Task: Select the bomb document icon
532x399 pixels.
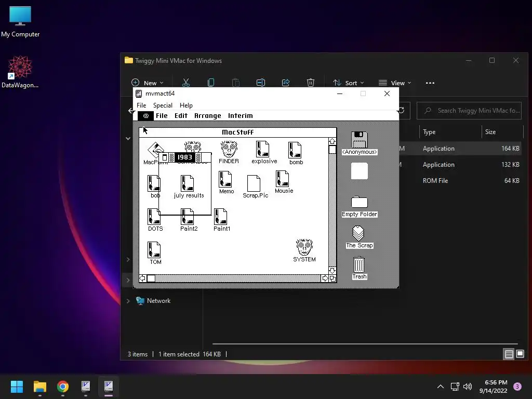Action: 295,150
